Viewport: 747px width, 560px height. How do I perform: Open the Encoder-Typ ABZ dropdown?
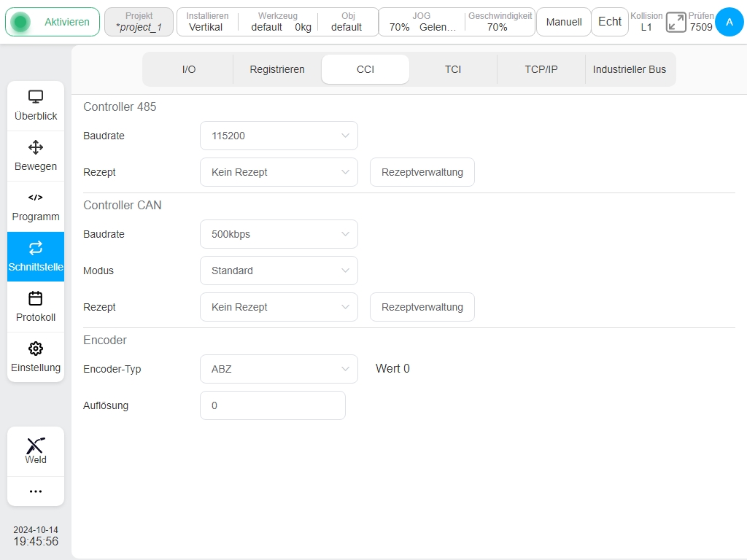click(x=279, y=368)
